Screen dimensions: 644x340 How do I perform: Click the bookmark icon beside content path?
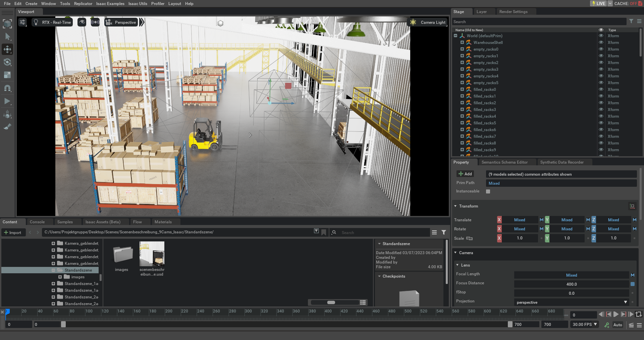(x=324, y=232)
